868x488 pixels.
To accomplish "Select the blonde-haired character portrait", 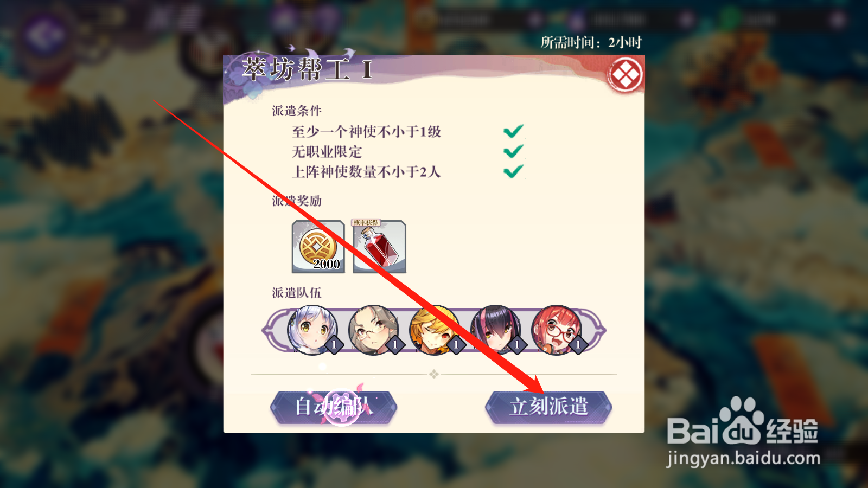I will coord(435,330).
